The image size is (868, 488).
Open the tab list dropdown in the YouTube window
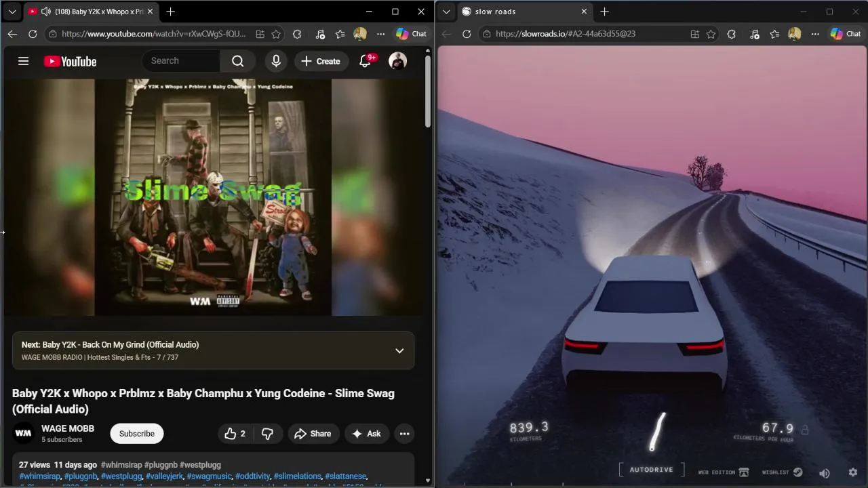(x=12, y=12)
